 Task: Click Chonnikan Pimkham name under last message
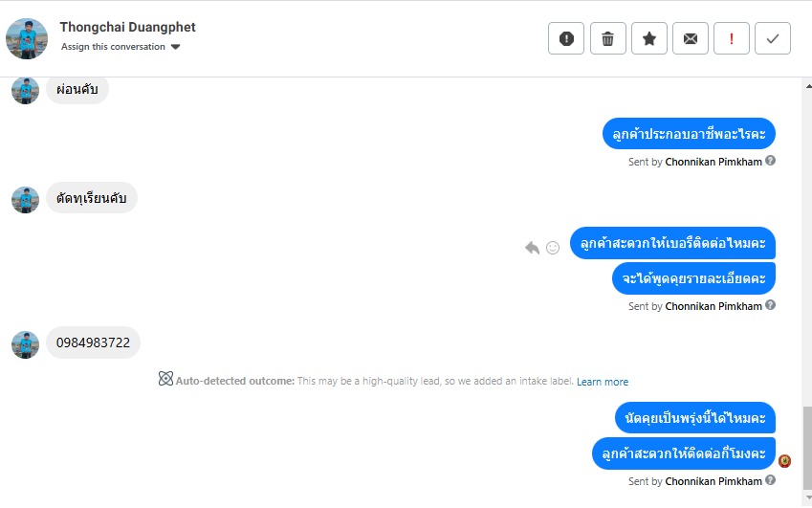click(713, 481)
